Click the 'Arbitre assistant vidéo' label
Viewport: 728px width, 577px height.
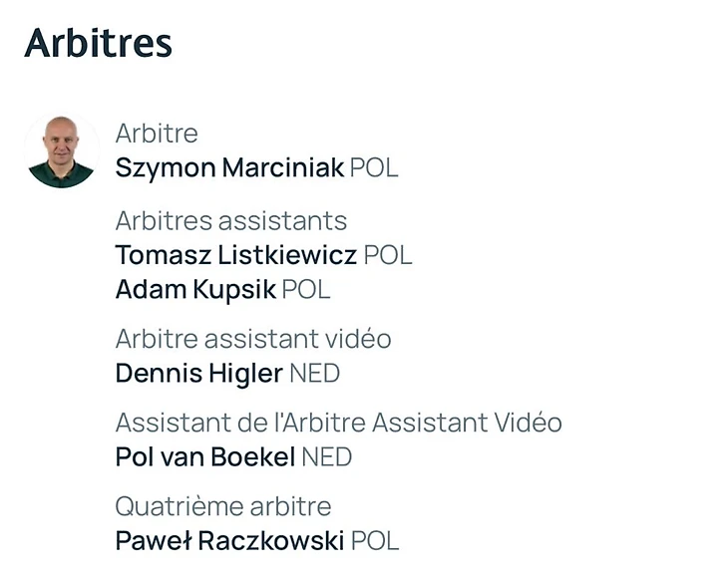coord(252,339)
